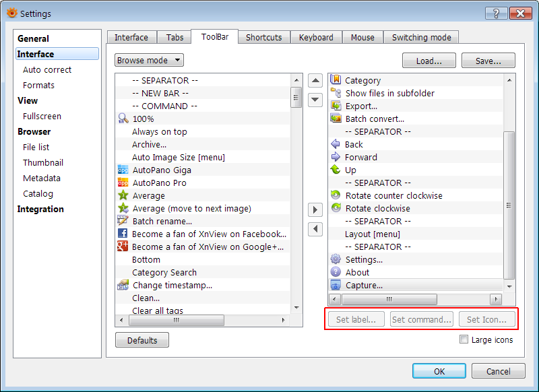Image resolution: width=539 pixels, height=392 pixels.
Task: Select Integration in settings tree
Action: coord(40,209)
